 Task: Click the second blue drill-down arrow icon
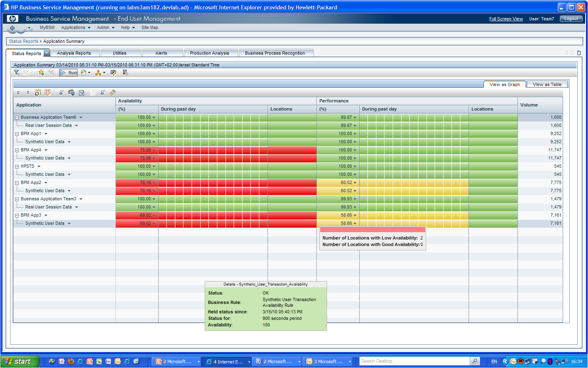[103, 93]
